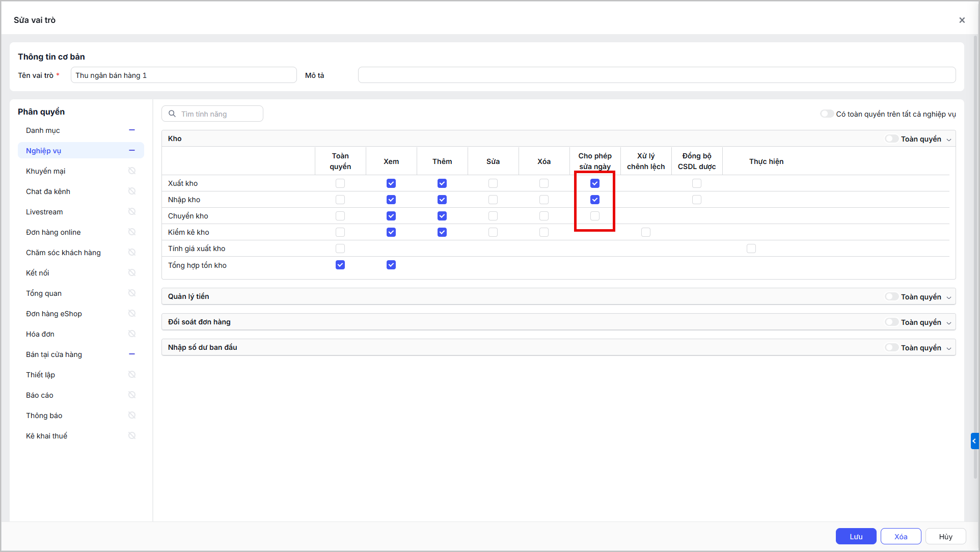The image size is (980, 552).
Task: Click the Mô tả input field
Action: 657,75
